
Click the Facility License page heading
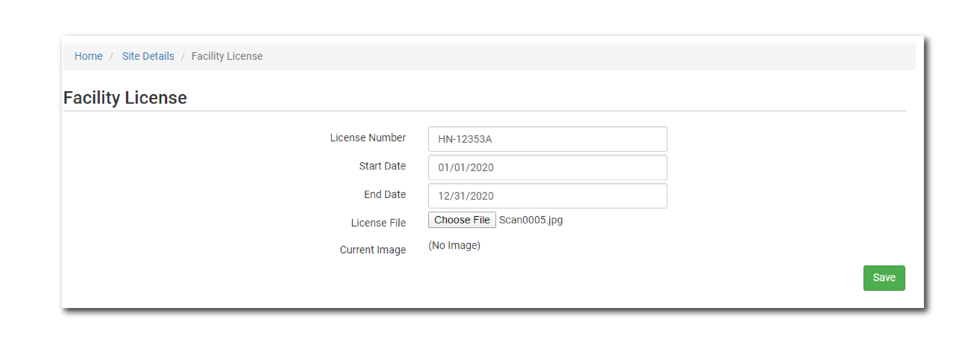125,98
